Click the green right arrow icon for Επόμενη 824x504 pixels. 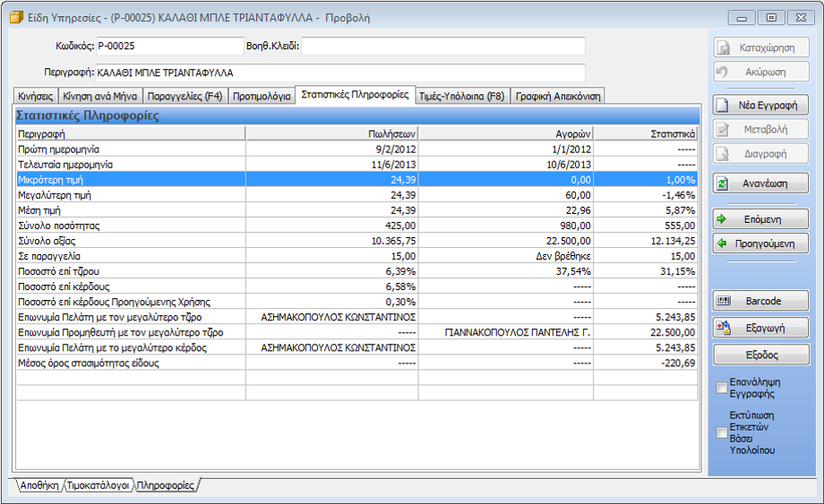click(722, 218)
